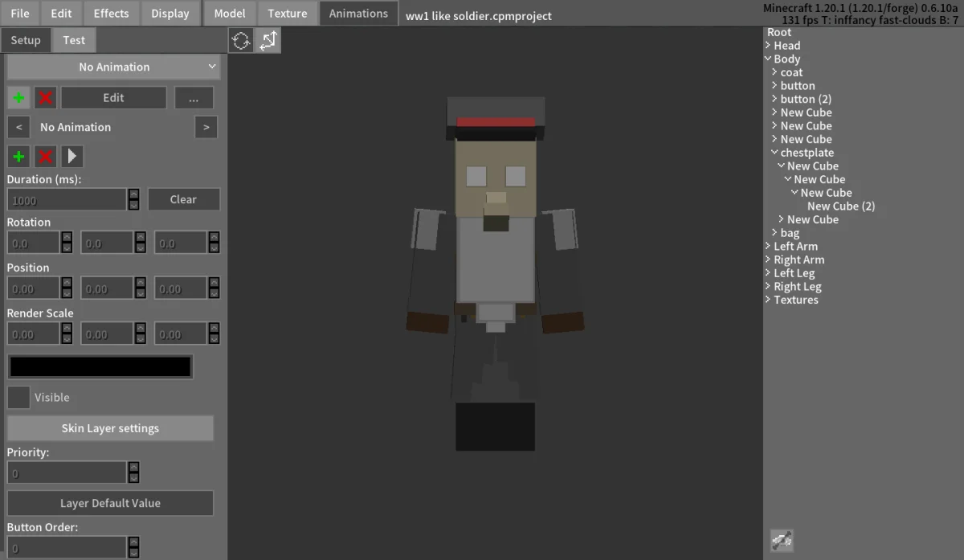Select the 'button' tree item under Body
Image resolution: width=964 pixels, height=560 pixels.
coord(798,86)
